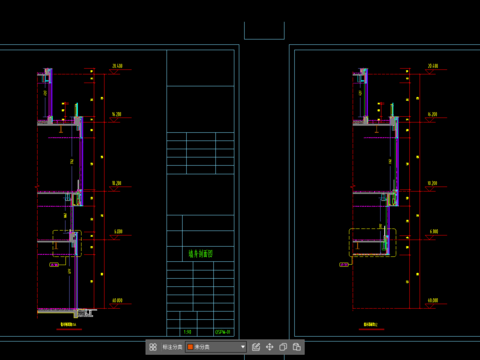Click the underlined drawing title below right section
The height and width of the screenshot is (360, 480).
(x=371, y=325)
